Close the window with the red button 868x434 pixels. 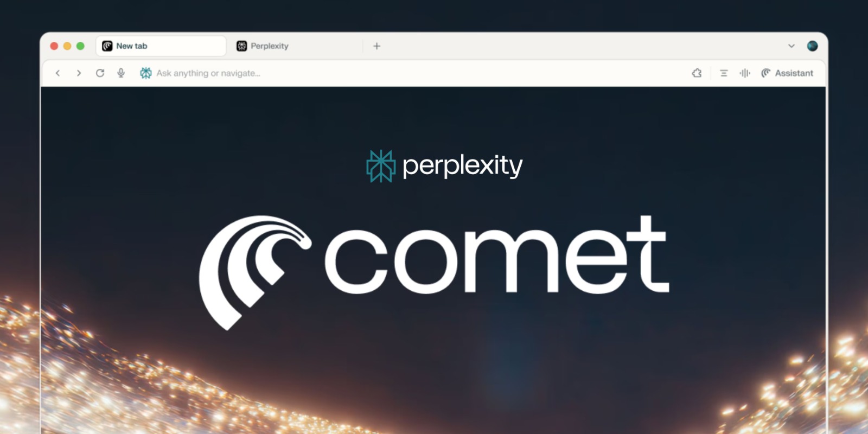(x=54, y=46)
